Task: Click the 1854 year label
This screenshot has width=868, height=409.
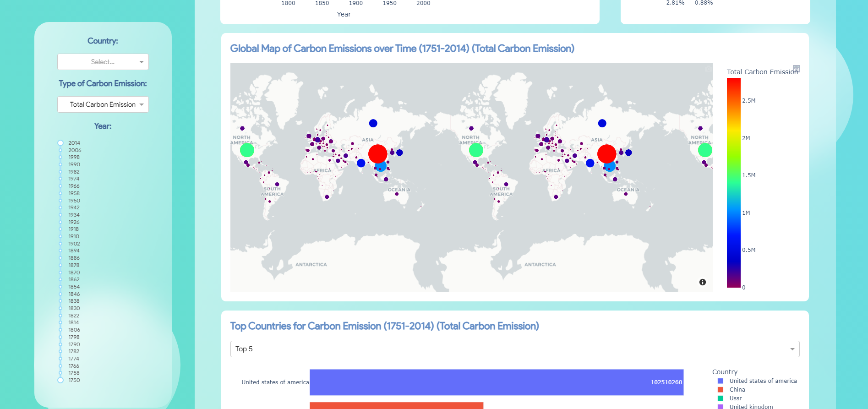Action: (74, 287)
